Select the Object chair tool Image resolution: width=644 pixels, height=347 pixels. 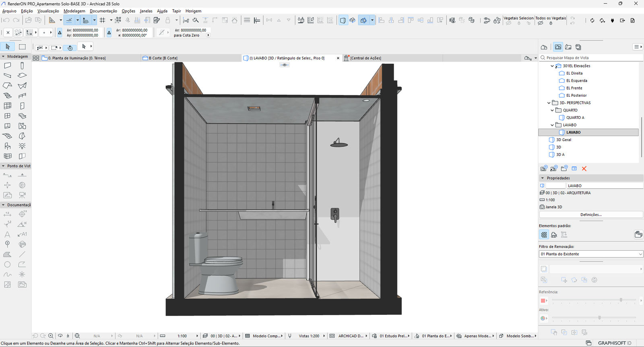8,146
